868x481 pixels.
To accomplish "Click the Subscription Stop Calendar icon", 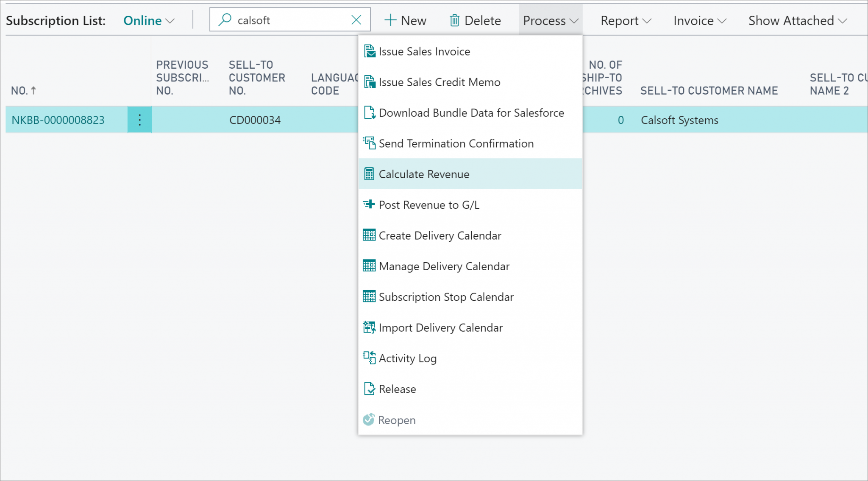I will pos(370,296).
